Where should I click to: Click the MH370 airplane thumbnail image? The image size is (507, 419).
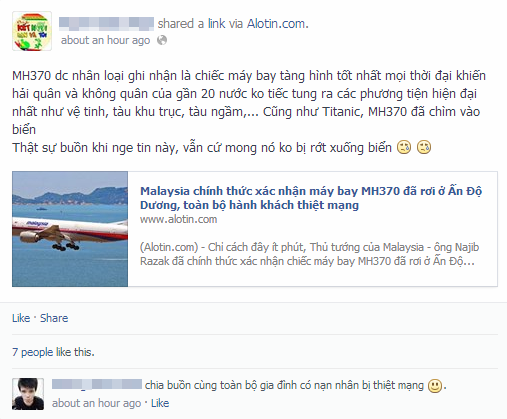tap(70, 229)
